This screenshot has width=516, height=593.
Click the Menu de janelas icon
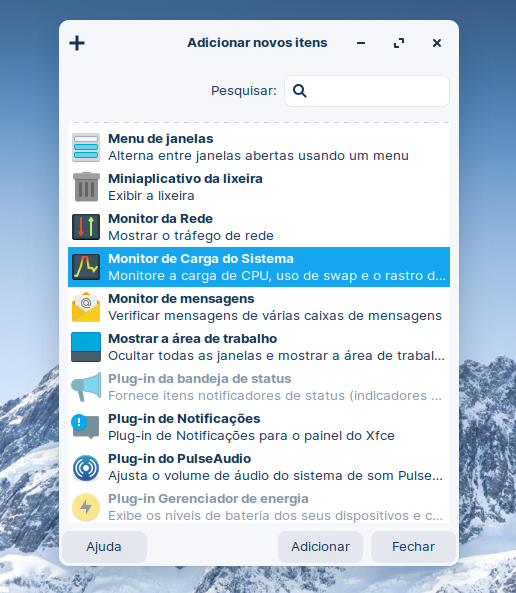point(86,147)
